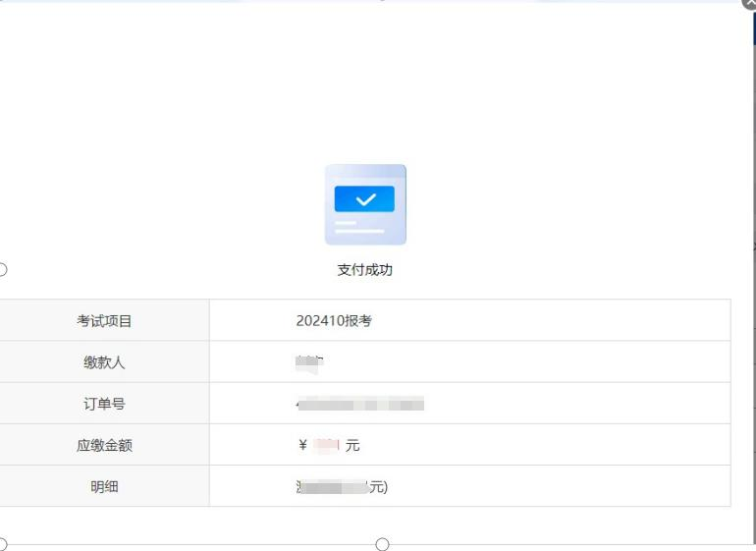Close the payment result dialog
This screenshot has width=756, height=551.
[749, 4]
